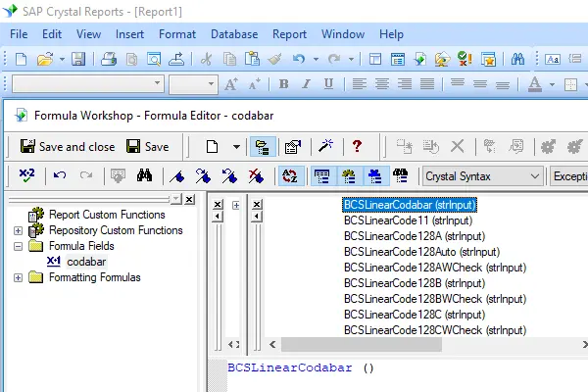The height and width of the screenshot is (392, 588).
Task: Cut selection with scissors icon
Action: (x=206, y=59)
